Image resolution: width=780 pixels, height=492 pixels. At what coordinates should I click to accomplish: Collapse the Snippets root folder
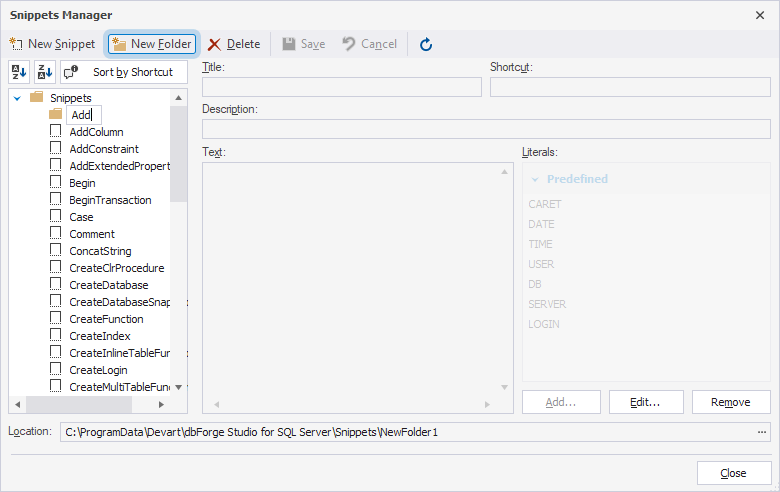17,98
